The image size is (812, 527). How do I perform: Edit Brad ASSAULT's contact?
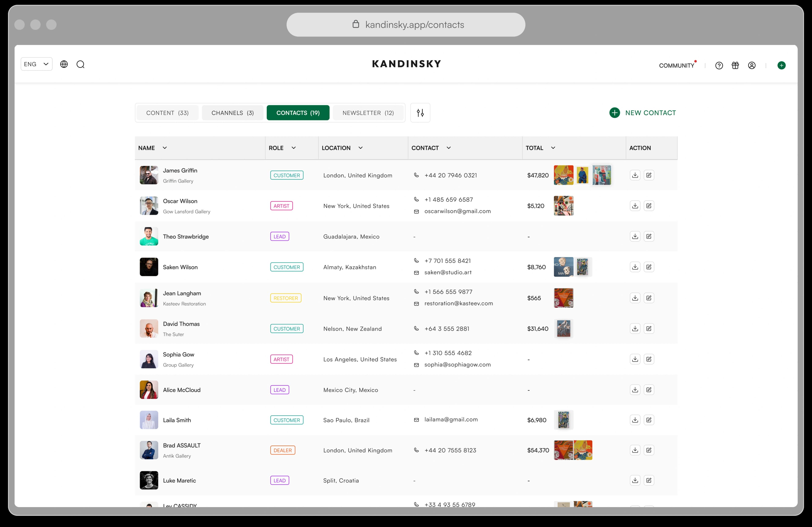[x=649, y=450]
